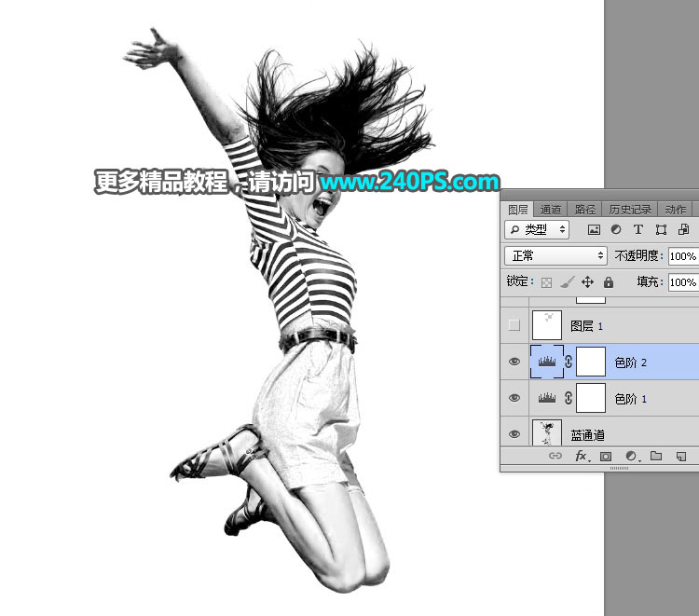Select the 蓝通道 layer thumbnail
Viewport: 699px width, 616px height.
(547, 432)
